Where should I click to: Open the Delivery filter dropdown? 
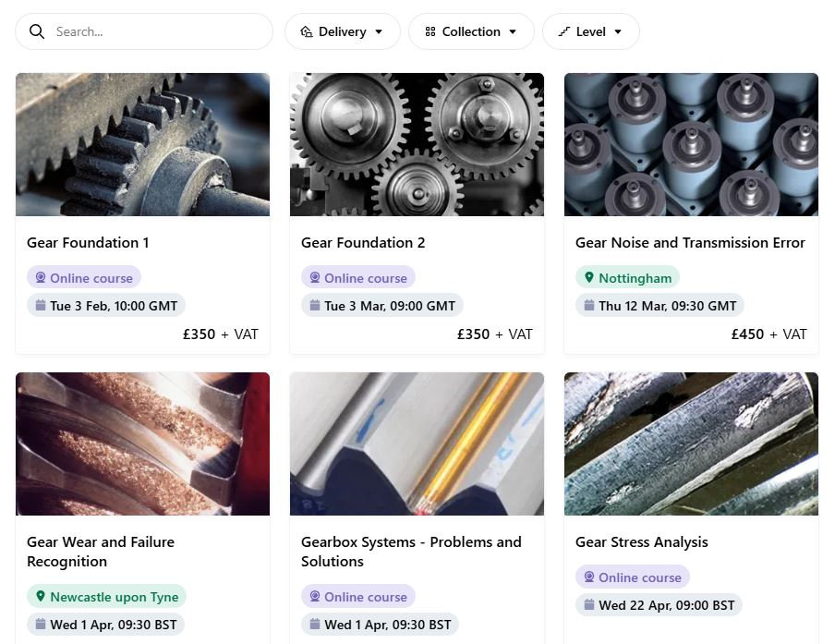[x=343, y=31]
